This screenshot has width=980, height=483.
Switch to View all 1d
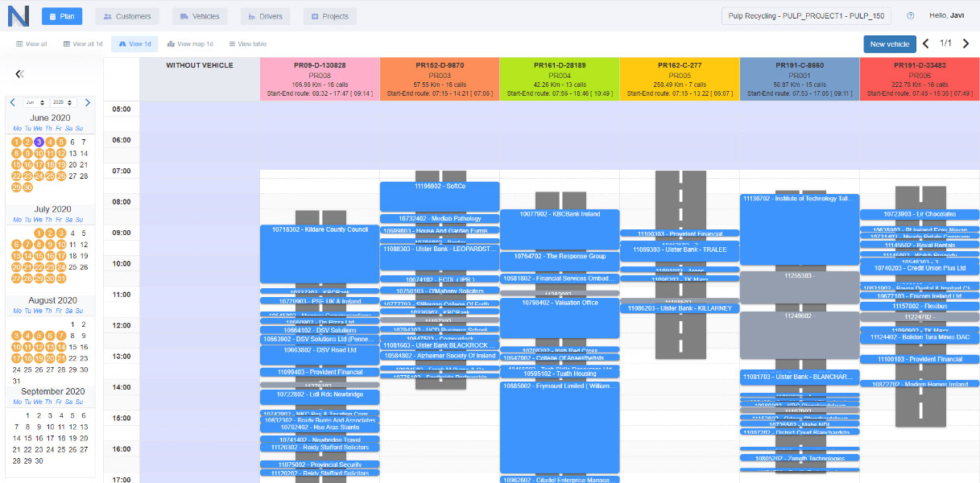82,43
